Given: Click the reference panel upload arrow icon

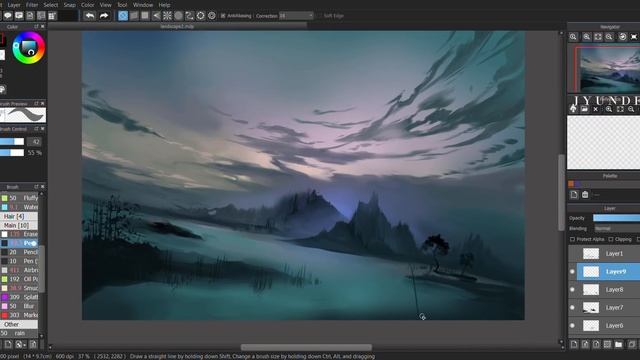Looking at the screenshot, I should 573,109.
